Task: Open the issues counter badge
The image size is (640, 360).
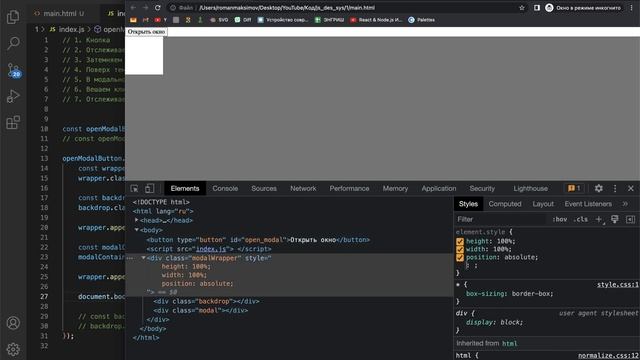Action: tap(574, 188)
